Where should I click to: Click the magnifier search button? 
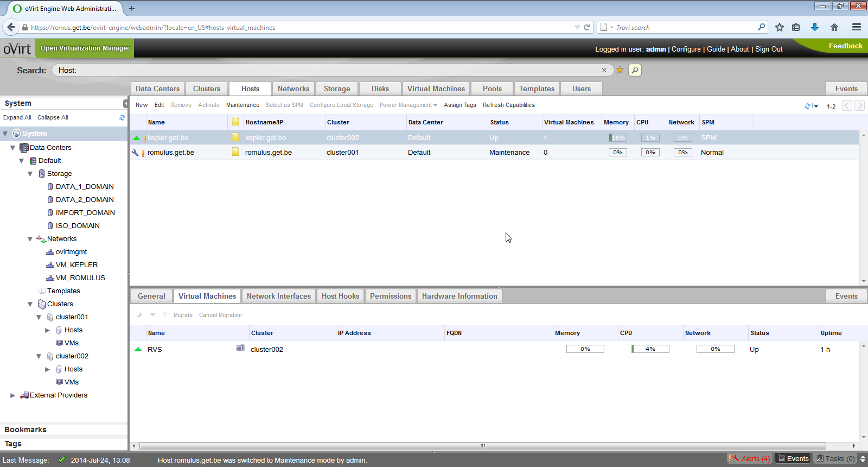point(635,70)
